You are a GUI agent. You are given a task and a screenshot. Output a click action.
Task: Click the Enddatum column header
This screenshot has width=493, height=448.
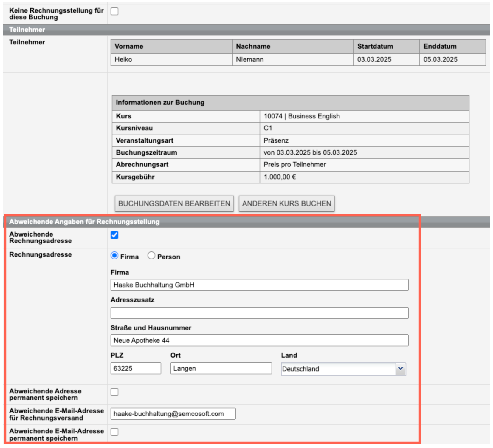[x=452, y=47]
